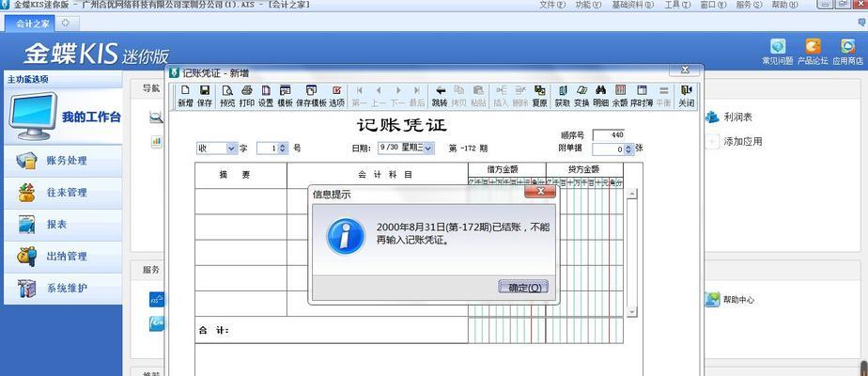Click 保存模板 save template icon

click(311, 96)
